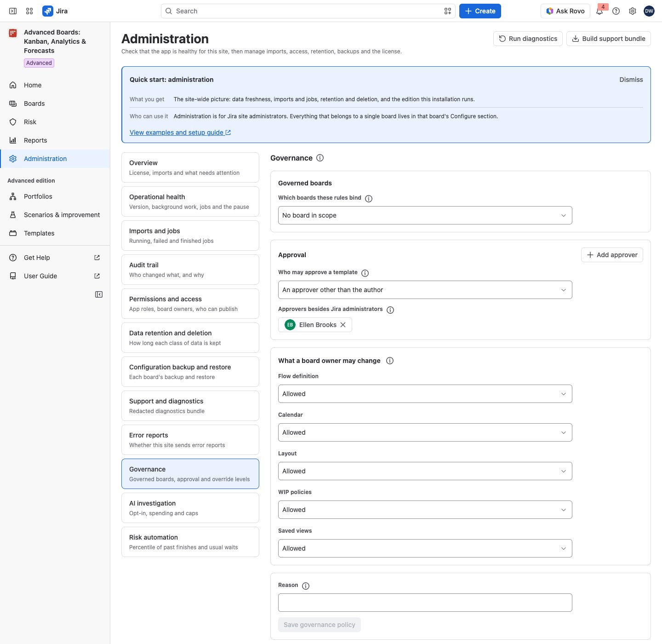This screenshot has width=662, height=644.
Task: Open Scenarios & improvement in the sidebar
Action: click(x=55, y=215)
